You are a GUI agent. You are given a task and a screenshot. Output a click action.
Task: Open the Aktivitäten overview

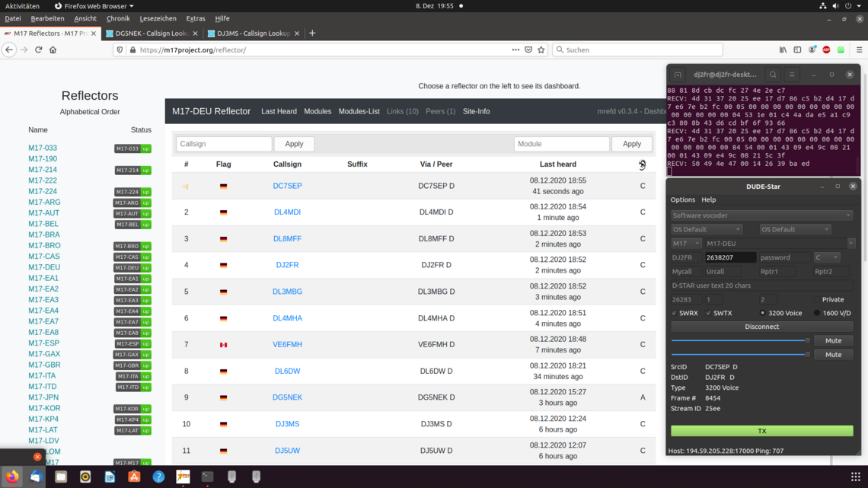pyautogui.click(x=23, y=6)
